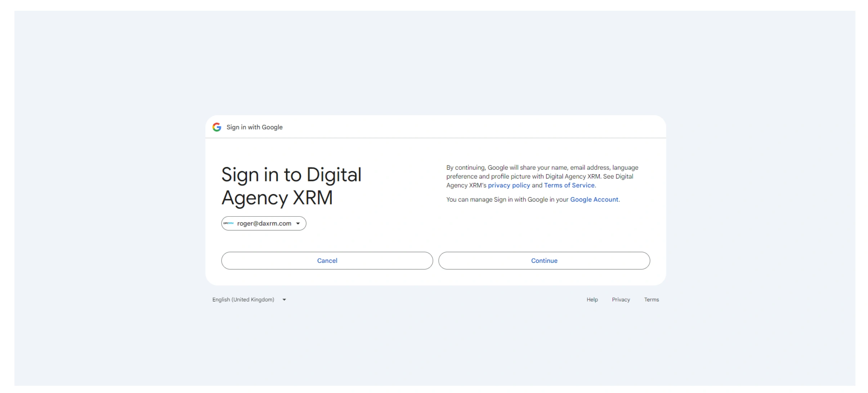Open the Terms footer link
The height and width of the screenshot is (393, 868).
pyautogui.click(x=652, y=300)
